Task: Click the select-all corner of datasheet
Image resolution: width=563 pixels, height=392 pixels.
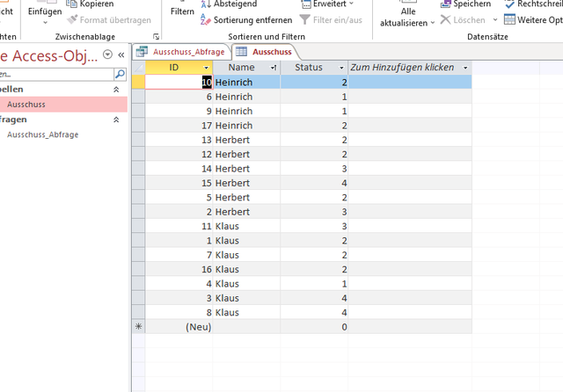Action: click(x=139, y=68)
